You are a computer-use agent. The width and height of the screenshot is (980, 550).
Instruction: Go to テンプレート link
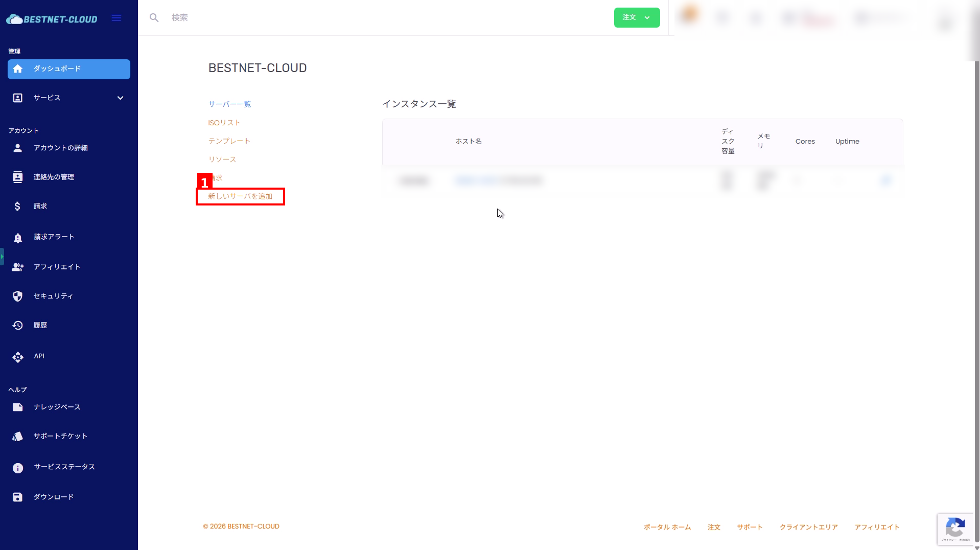(x=229, y=141)
